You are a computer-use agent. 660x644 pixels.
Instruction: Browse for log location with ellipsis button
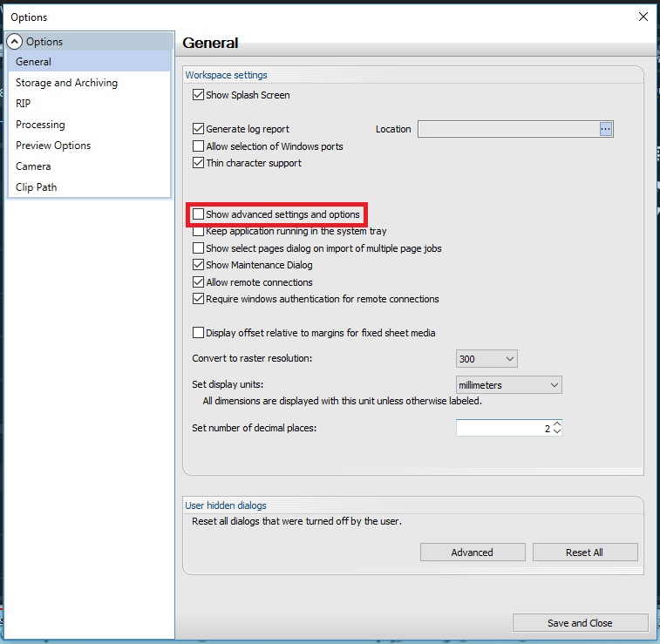click(606, 129)
